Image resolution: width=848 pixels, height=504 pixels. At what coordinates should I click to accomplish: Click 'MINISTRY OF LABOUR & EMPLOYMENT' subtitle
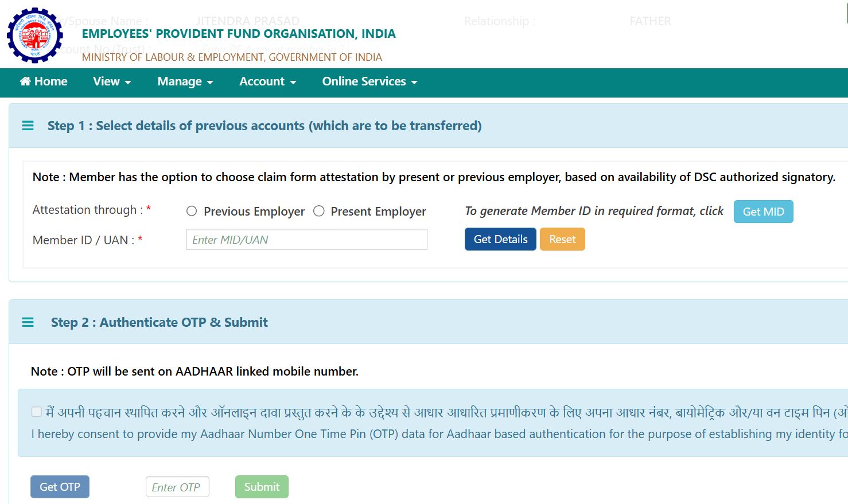pos(232,57)
